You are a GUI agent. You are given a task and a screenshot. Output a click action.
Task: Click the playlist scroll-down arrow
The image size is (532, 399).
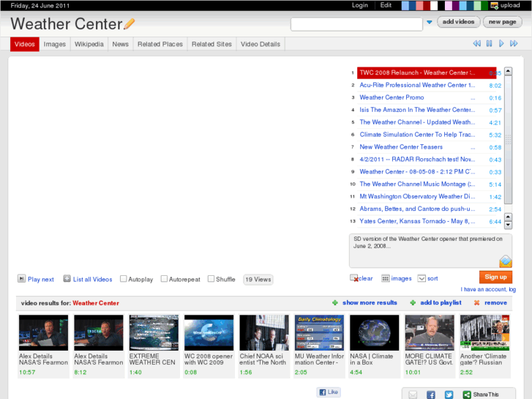(x=508, y=225)
